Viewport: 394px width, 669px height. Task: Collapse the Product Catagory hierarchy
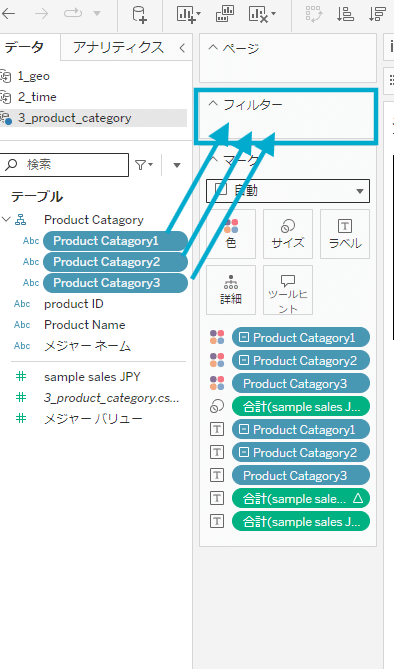click(6, 220)
